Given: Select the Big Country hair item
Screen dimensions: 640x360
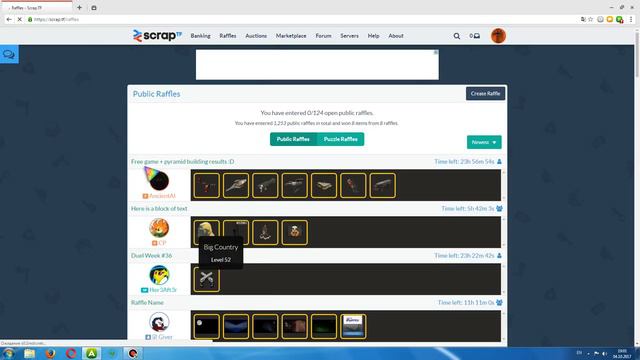Looking at the screenshot, I should click(x=207, y=231).
